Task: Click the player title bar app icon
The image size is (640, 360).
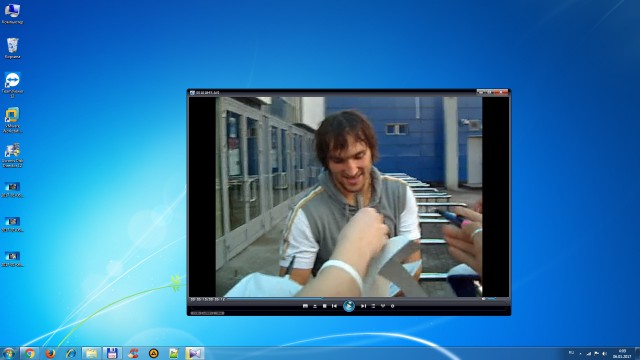Action: (x=192, y=93)
